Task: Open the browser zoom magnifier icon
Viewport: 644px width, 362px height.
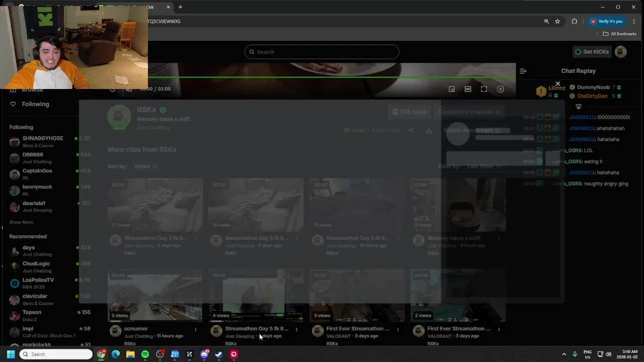Action: click(x=546, y=21)
